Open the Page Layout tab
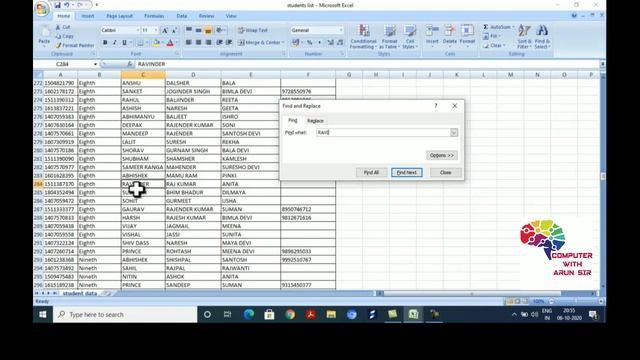 [119, 16]
